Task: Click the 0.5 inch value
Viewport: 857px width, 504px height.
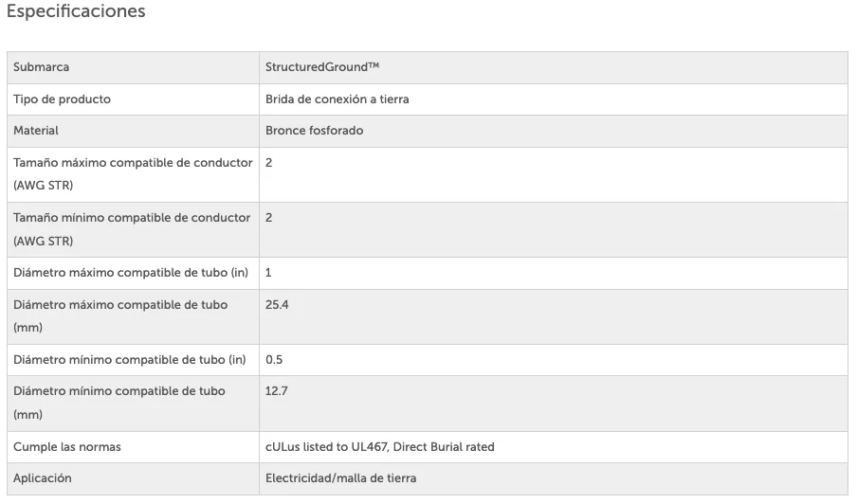Action: tap(274, 360)
